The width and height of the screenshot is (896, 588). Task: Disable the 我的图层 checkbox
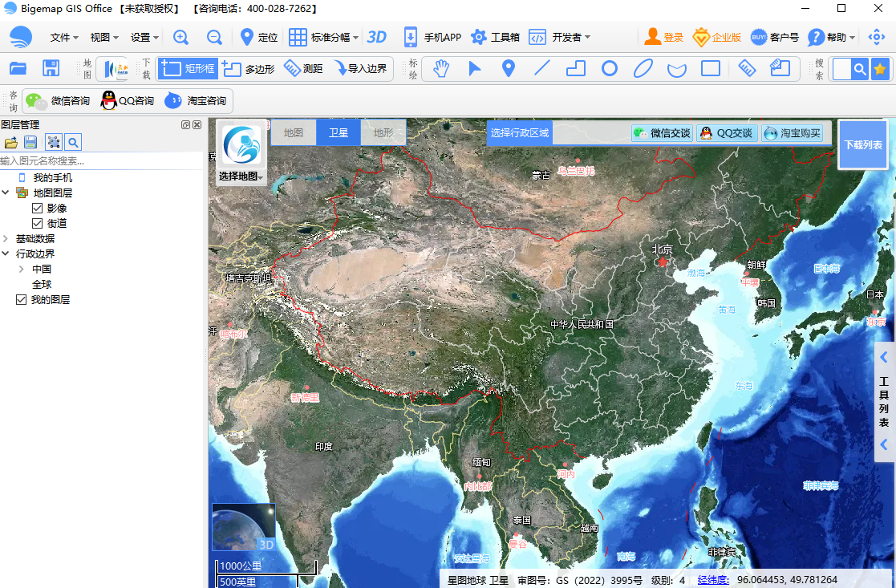coord(22,300)
